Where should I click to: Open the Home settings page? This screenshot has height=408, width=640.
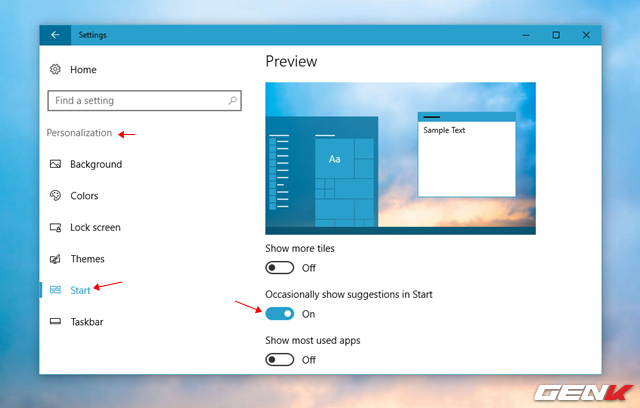click(x=83, y=70)
